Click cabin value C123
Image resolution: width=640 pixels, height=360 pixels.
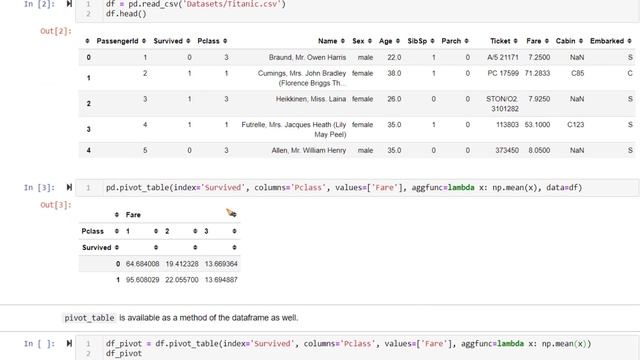576,125
